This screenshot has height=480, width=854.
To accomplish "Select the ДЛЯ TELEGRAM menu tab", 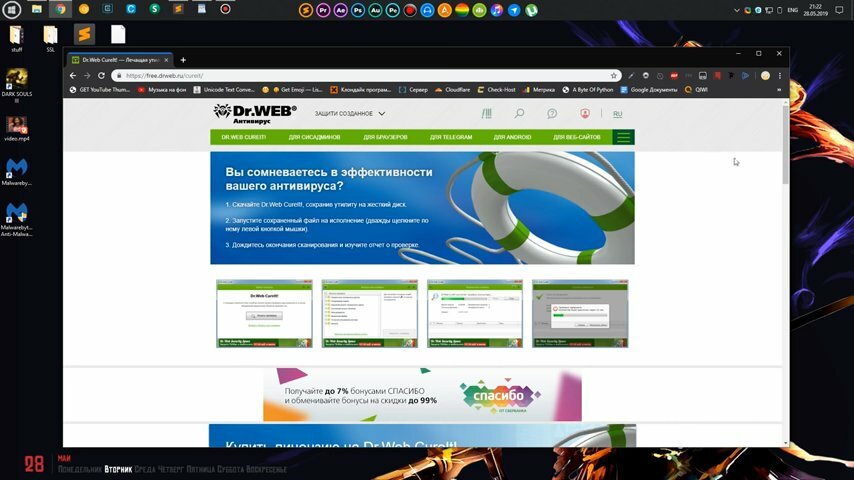I will [451, 137].
